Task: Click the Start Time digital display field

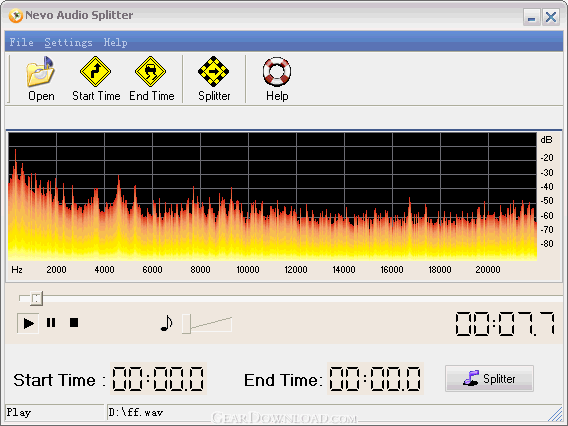Action: tap(158, 379)
